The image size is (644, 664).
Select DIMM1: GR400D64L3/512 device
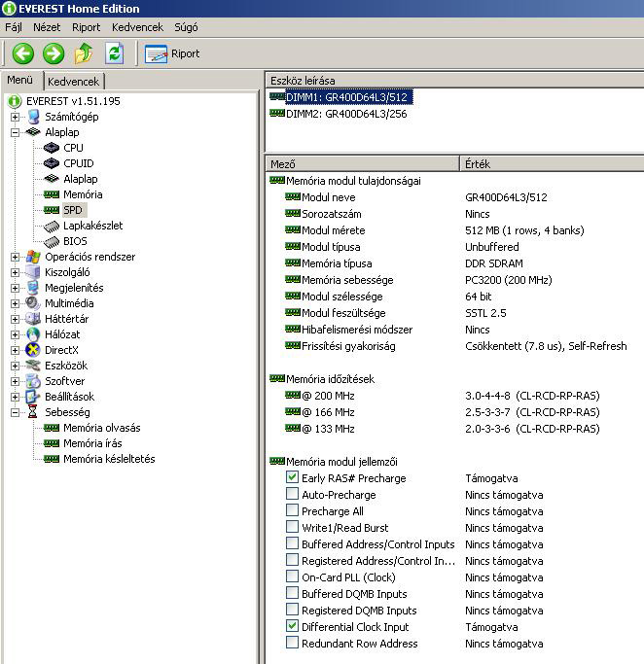coord(341,97)
